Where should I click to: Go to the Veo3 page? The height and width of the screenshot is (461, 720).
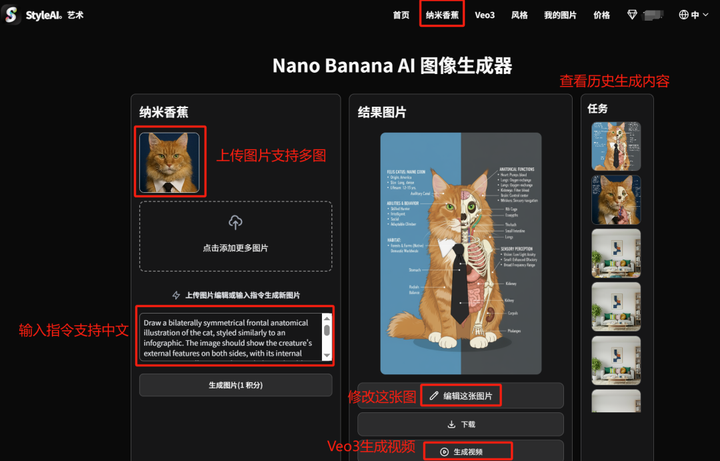pos(484,15)
